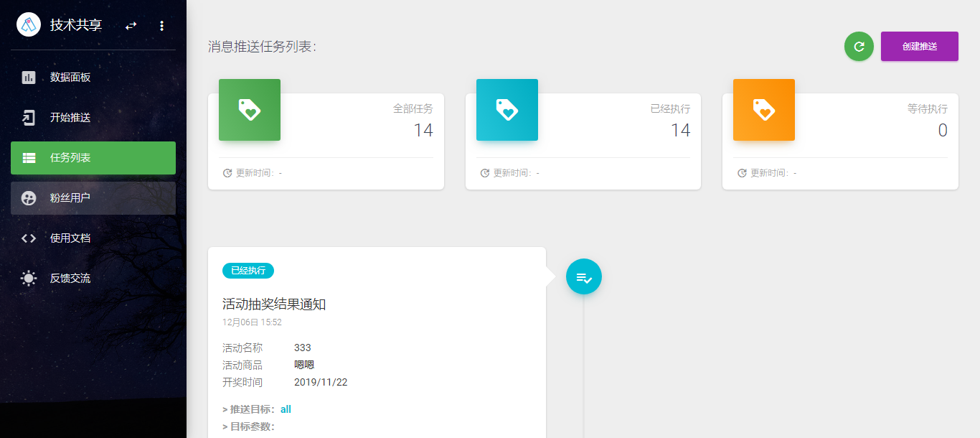Image resolution: width=980 pixels, height=438 pixels.
Task: Select the 任务列表 menu item
Action: click(93, 158)
